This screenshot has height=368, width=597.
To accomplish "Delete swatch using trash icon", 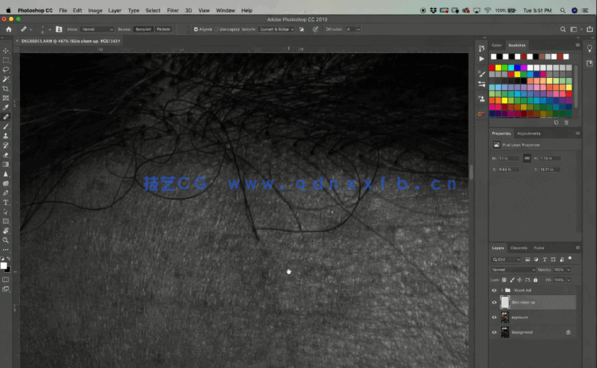I will click(566, 123).
